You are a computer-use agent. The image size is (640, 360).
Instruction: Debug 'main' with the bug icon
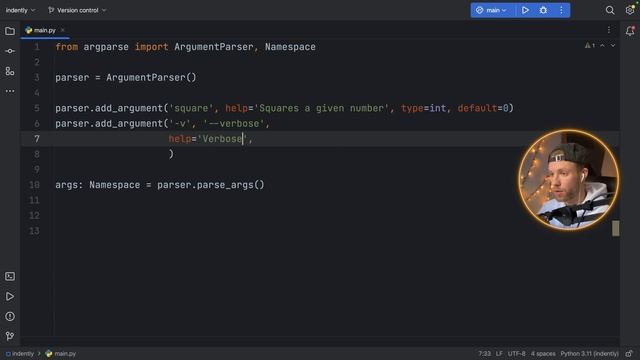pyautogui.click(x=543, y=10)
